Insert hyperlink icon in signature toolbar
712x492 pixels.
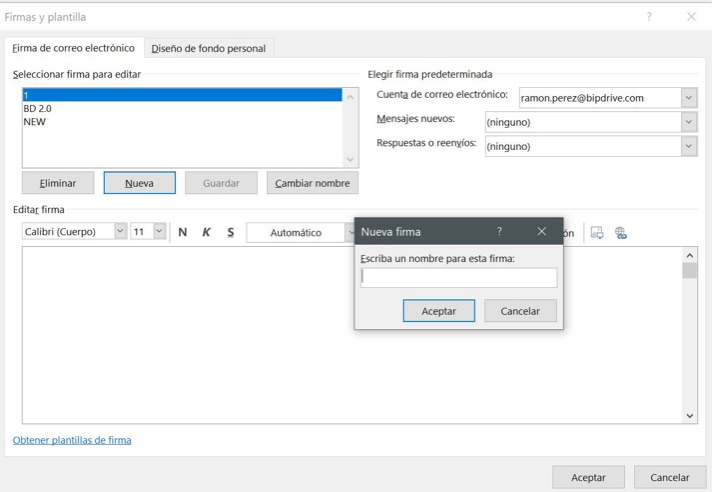click(x=620, y=233)
